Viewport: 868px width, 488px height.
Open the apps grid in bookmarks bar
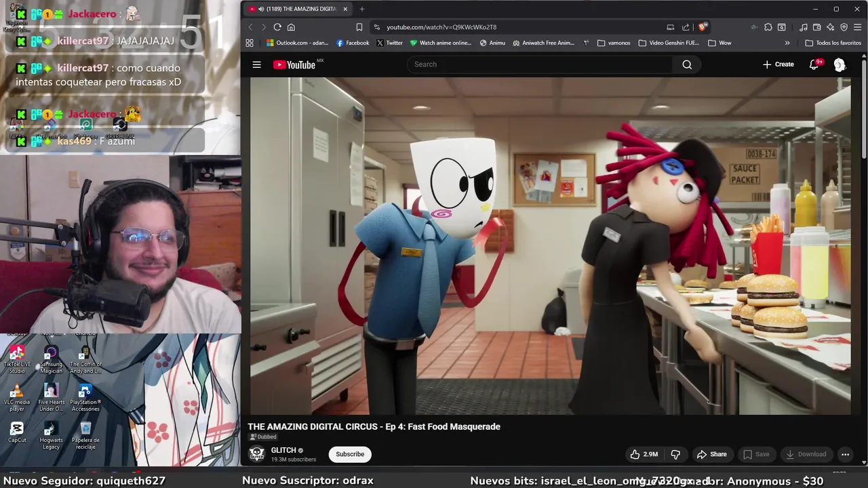coord(250,43)
